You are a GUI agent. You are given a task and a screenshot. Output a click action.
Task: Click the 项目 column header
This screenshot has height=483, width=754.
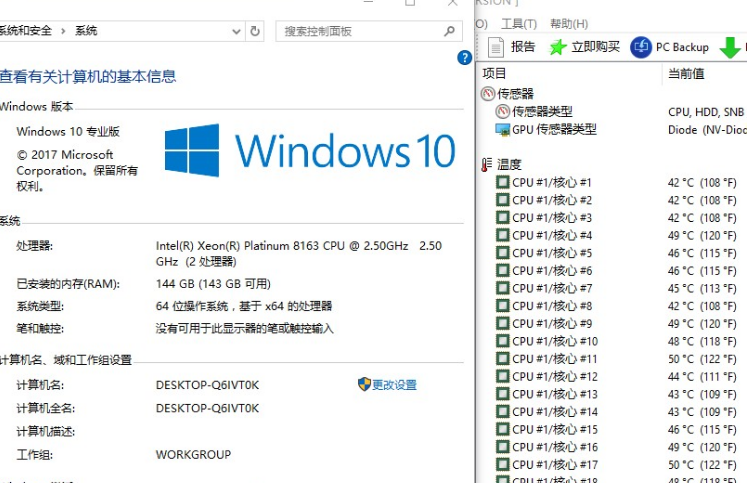pos(495,73)
